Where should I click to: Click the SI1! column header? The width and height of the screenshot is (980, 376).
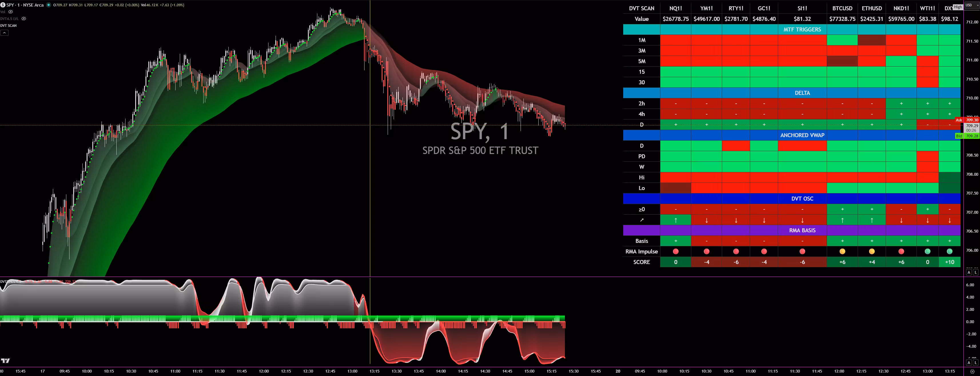802,8
